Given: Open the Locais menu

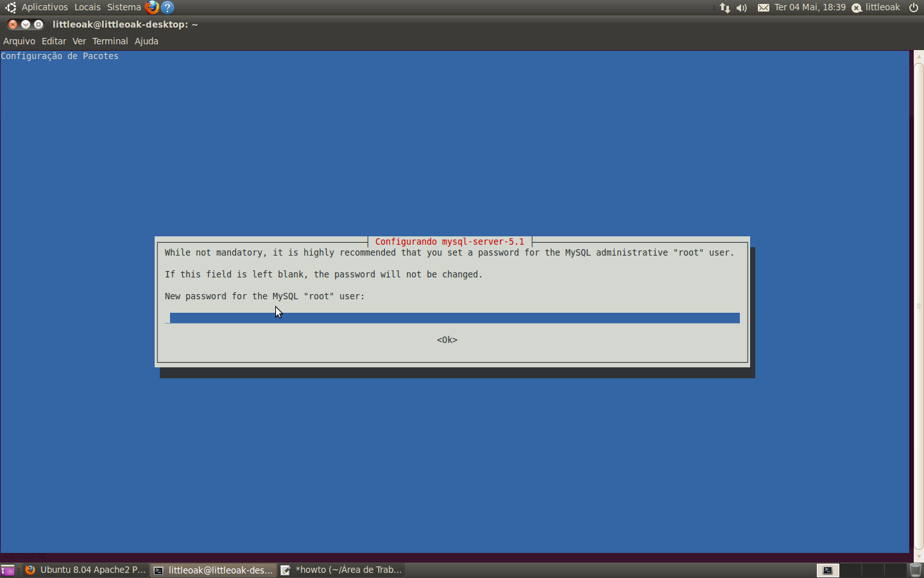Looking at the screenshot, I should 87,7.
